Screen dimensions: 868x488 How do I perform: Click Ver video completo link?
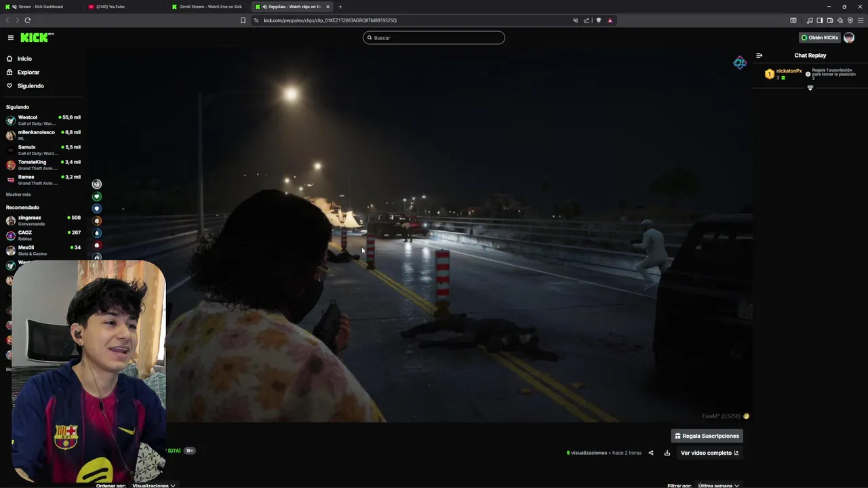pos(709,453)
